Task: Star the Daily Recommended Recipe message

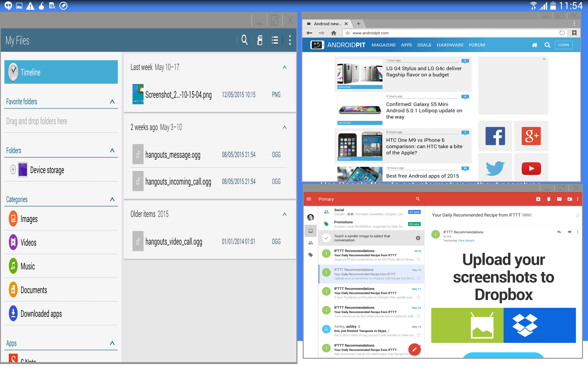Action: pyautogui.click(x=578, y=215)
